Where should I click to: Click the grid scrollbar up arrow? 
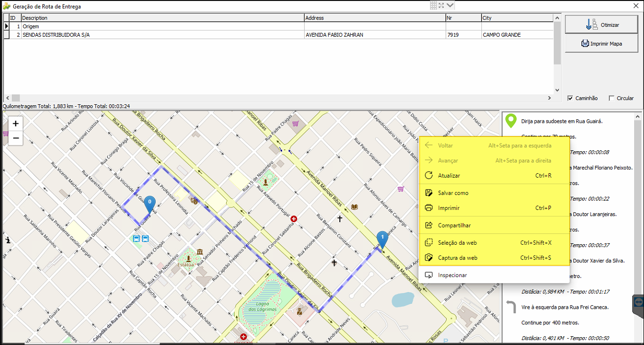(x=557, y=18)
